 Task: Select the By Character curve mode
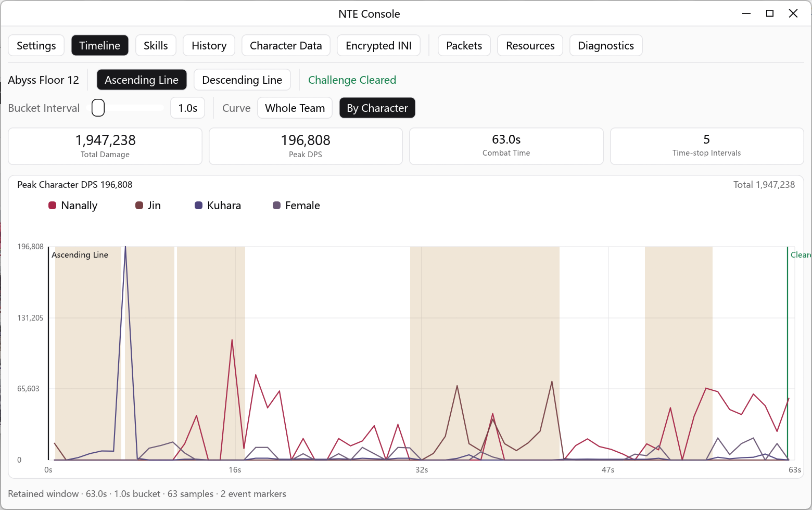(377, 108)
